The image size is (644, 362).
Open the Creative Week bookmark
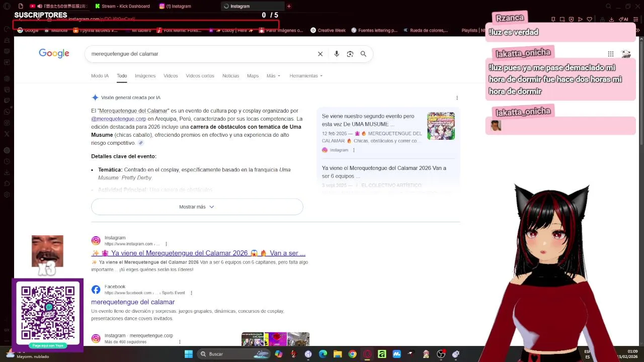(328, 30)
